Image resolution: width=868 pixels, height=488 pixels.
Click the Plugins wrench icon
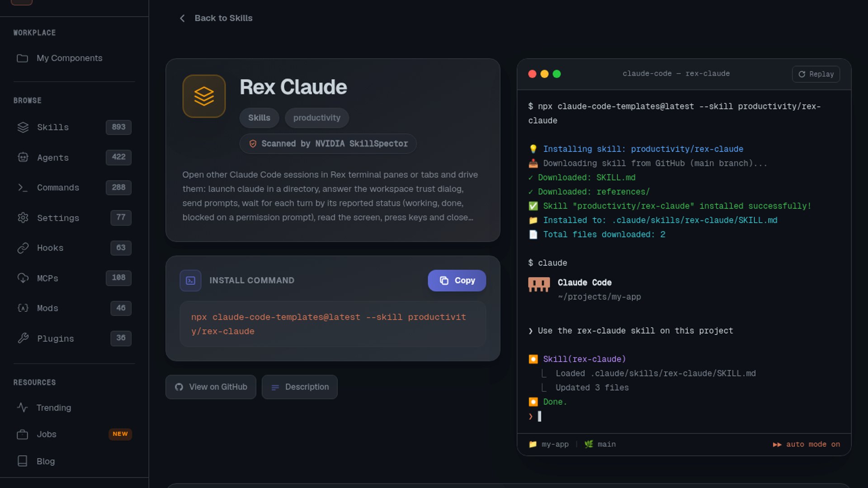[23, 338]
